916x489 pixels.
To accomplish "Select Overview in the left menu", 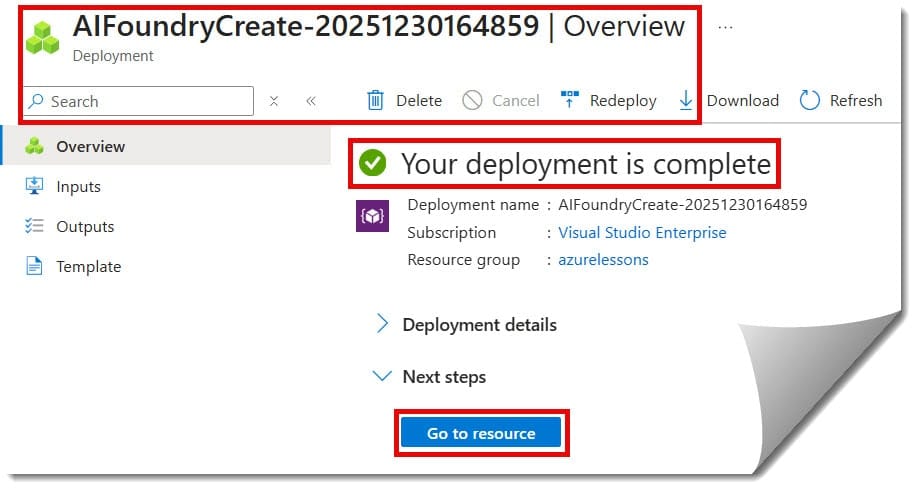I will click(x=167, y=146).
